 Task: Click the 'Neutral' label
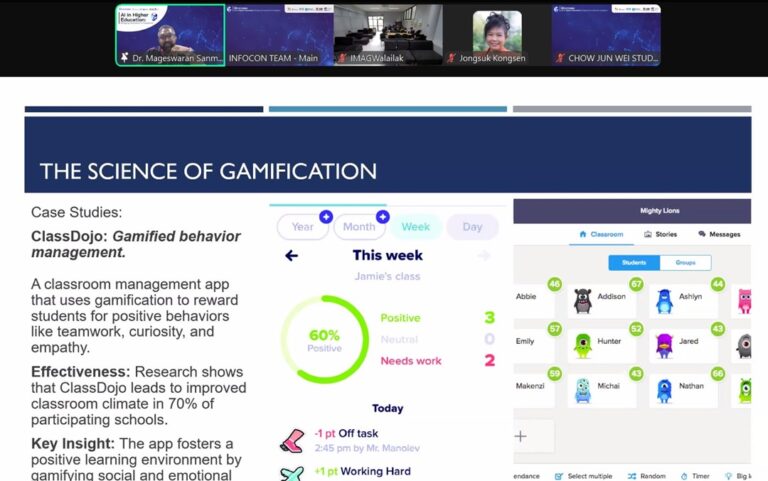(399, 339)
